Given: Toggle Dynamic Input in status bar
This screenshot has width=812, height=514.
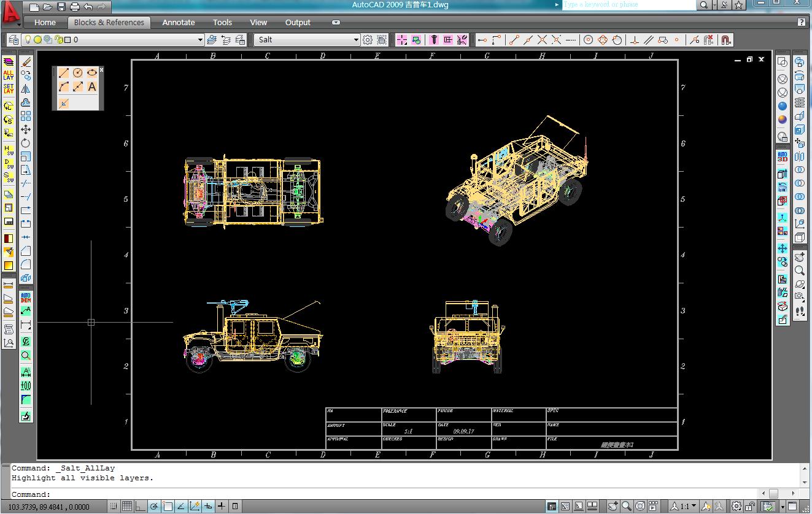Looking at the screenshot, I should (x=208, y=507).
